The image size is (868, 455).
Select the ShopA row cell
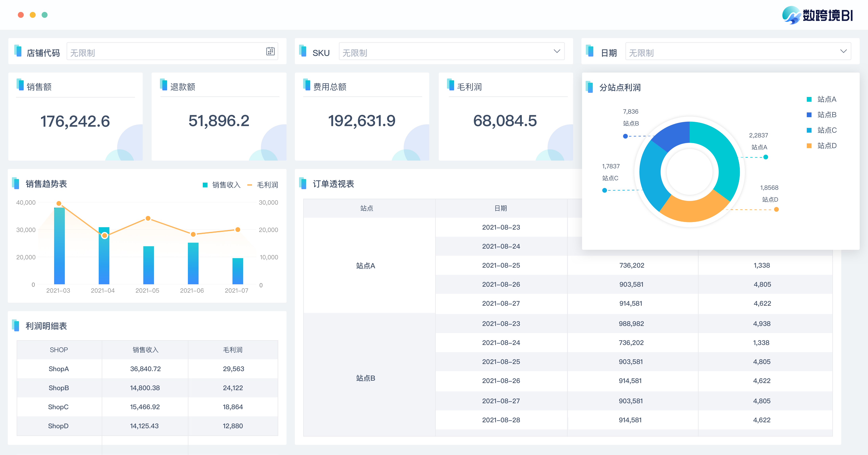(59, 369)
